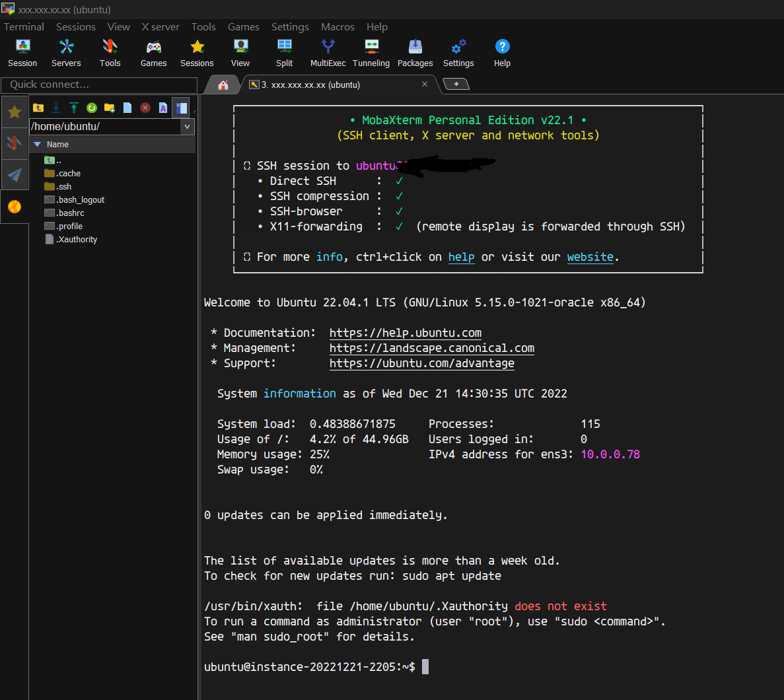Click the help.ubuntu.com documentation link
Viewport: 784px width, 700px height.
(x=405, y=333)
